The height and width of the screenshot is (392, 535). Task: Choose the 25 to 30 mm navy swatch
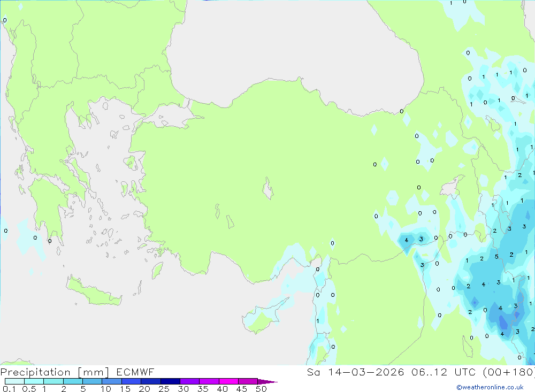click(x=170, y=381)
